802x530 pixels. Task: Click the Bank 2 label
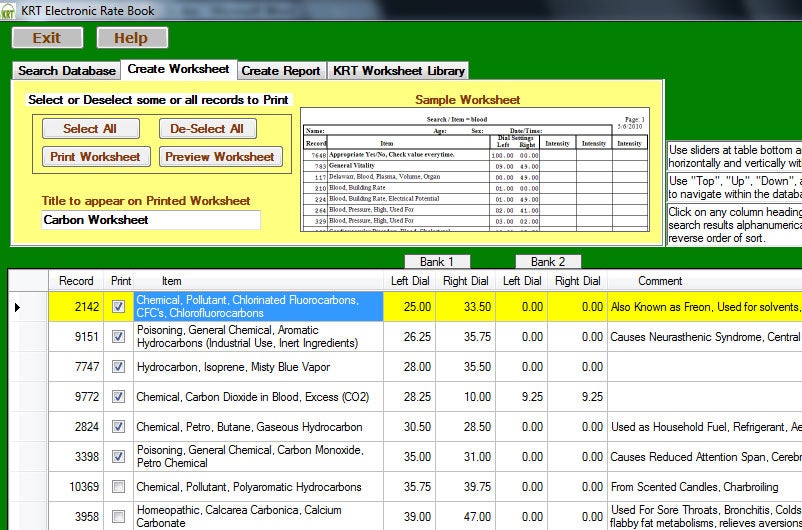(x=548, y=262)
